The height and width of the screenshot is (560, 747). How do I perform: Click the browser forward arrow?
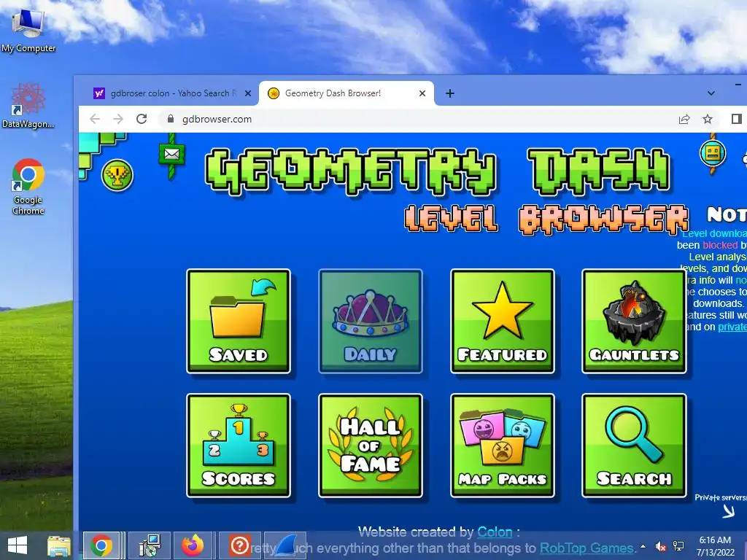click(x=117, y=119)
